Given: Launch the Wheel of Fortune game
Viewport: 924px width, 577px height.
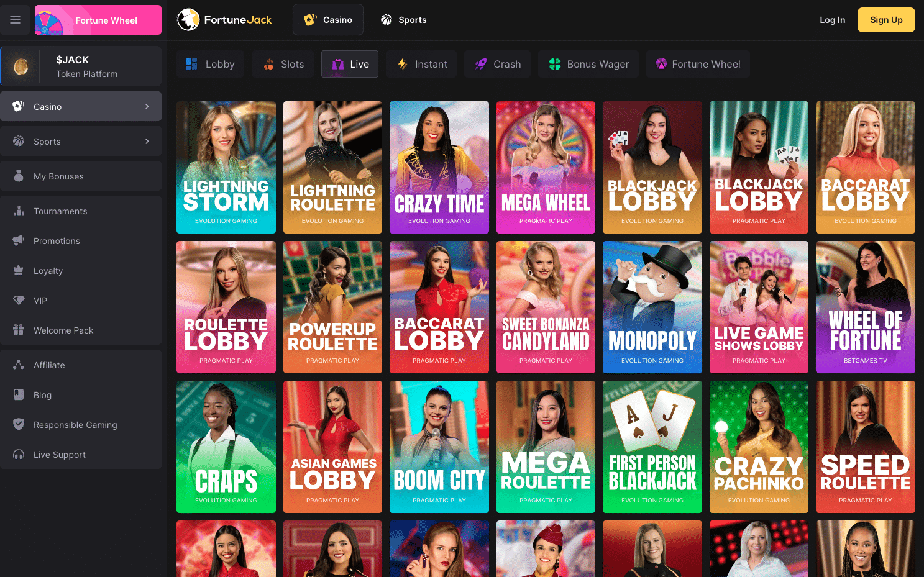Looking at the screenshot, I should pos(866,307).
